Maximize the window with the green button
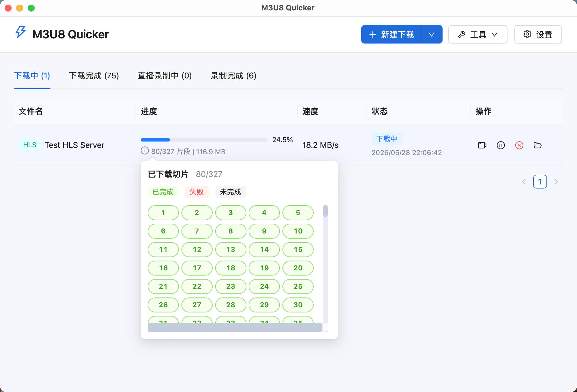Image resolution: width=577 pixels, height=392 pixels. click(31, 8)
